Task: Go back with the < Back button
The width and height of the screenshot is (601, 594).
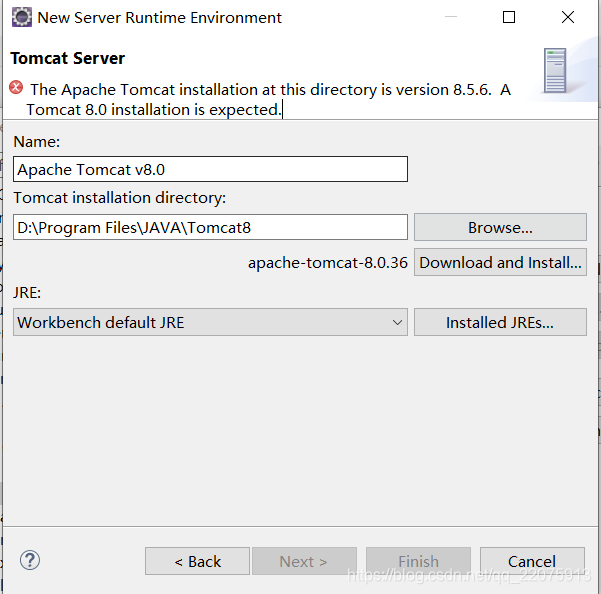Action: point(197,561)
